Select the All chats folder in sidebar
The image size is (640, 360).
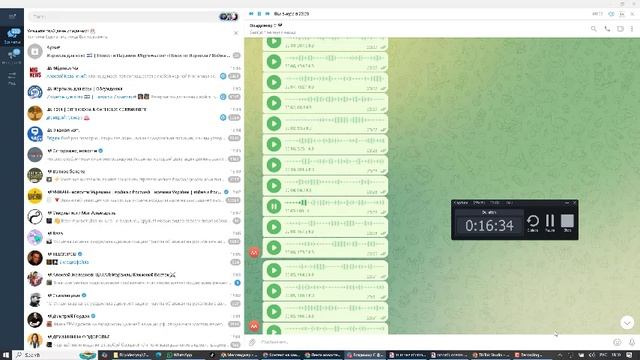point(12,37)
